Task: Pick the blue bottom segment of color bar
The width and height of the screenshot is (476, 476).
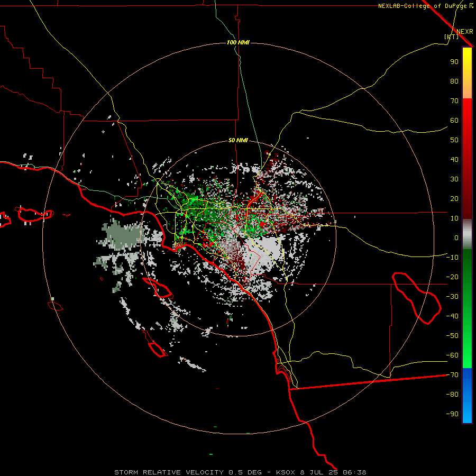Action: [x=467, y=396]
